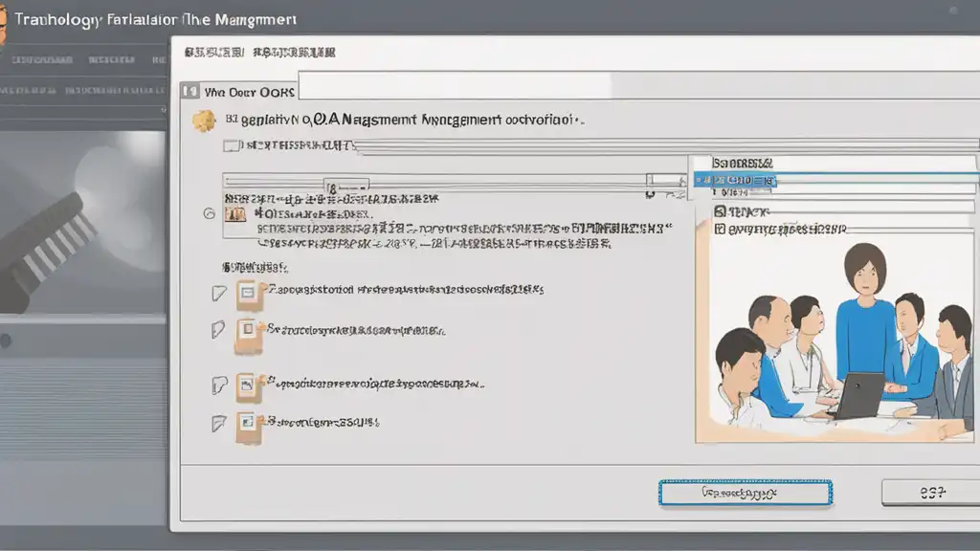Click the yellow icon beside the management heading
The height and width of the screenshot is (551, 980).
coord(204,121)
